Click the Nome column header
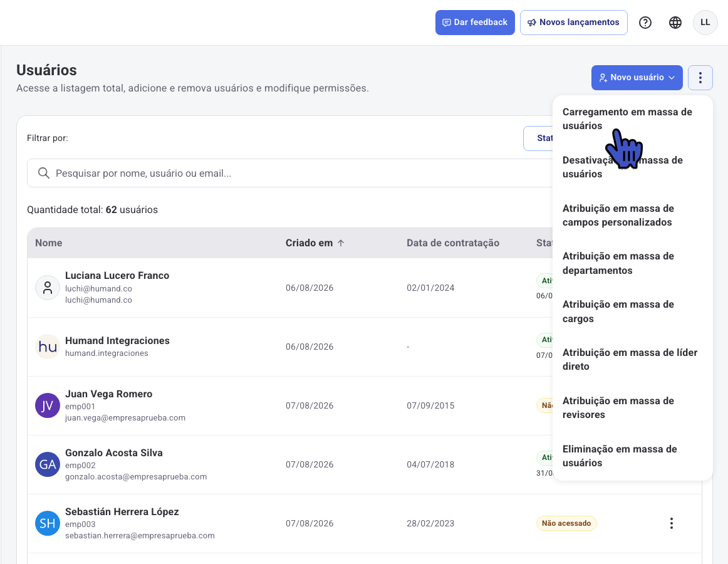Image resolution: width=728 pixels, height=564 pixels. 49,243
